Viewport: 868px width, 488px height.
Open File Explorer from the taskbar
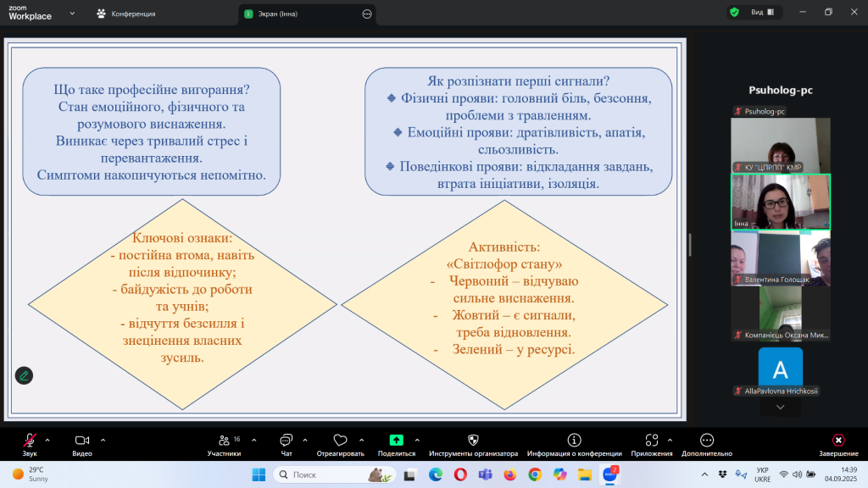coord(585,474)
